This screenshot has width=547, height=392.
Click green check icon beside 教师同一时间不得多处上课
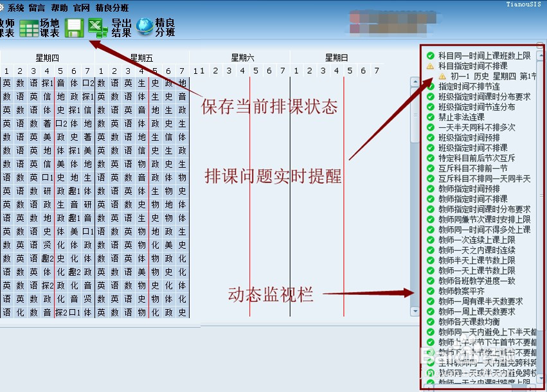[431, 230]
